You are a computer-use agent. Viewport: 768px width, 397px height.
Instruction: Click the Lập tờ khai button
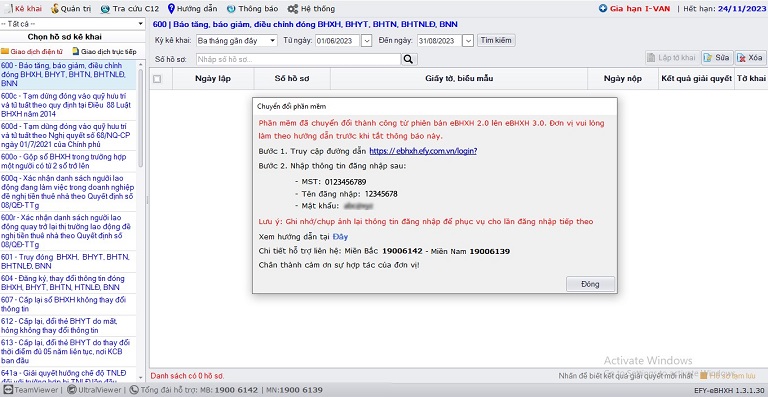672,58
